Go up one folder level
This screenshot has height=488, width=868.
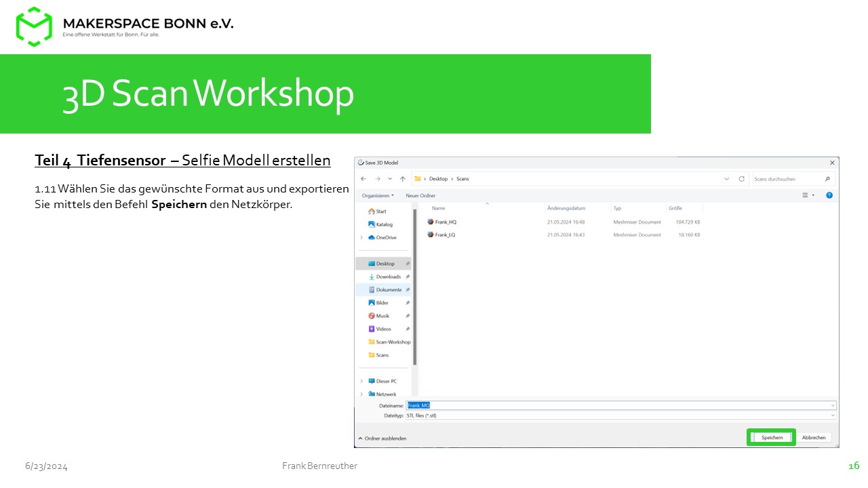click(x=403, y=179)
